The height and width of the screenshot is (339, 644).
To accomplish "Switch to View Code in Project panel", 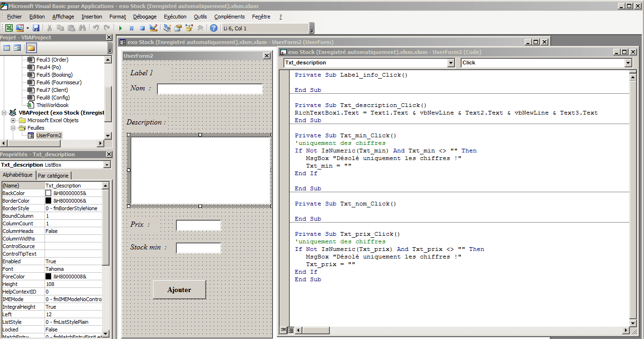I will 7,48.
